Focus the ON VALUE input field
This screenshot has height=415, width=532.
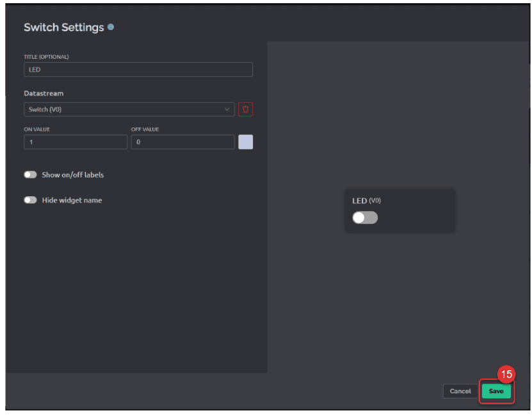[x=76, y=142]
